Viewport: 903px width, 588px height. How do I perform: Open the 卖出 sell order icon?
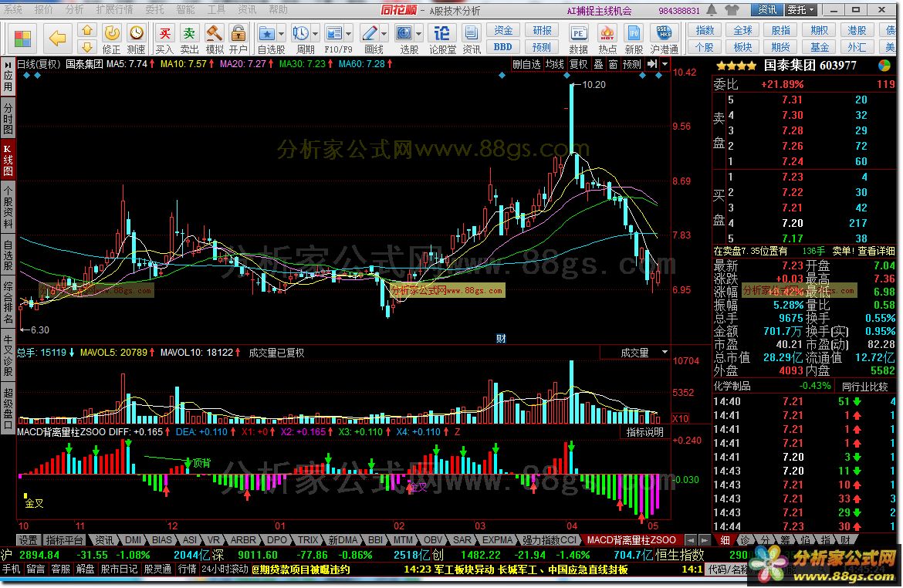click(x=189, y=39)
